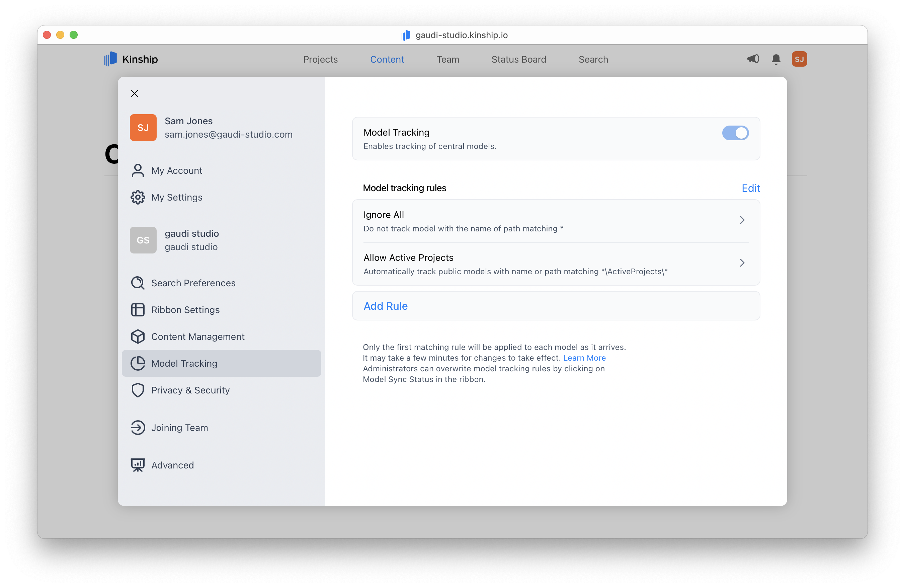Click Edit next to Model tracking rules
The width and height of the screenshot is (905, 588).
(x=750, y=188)
